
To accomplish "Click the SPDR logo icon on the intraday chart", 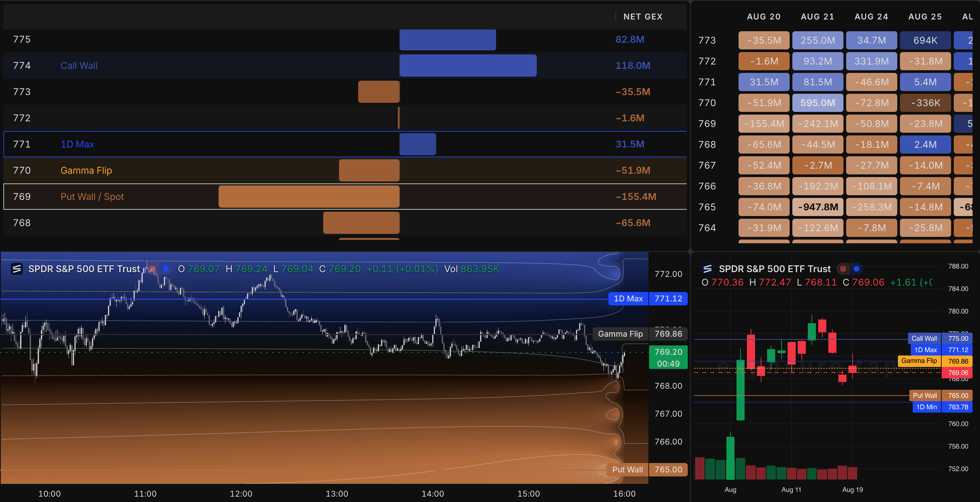I will [x=17, y=269].
